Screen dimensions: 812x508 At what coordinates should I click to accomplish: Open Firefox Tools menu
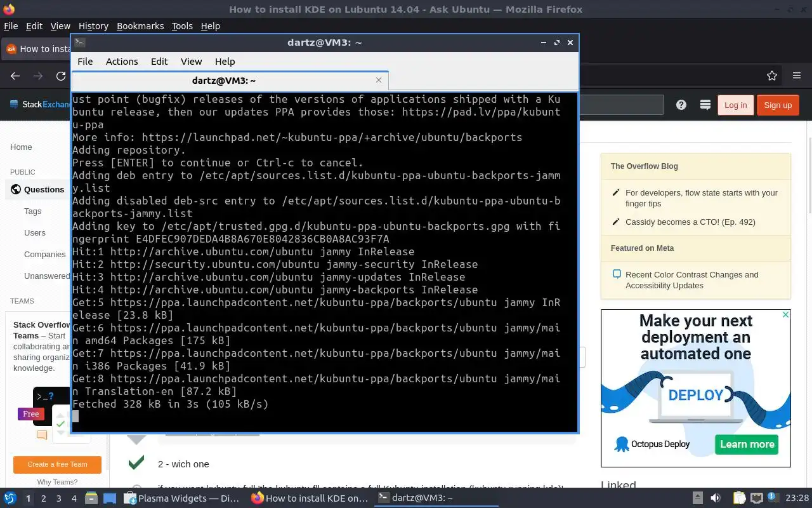(x=182, y=26)
